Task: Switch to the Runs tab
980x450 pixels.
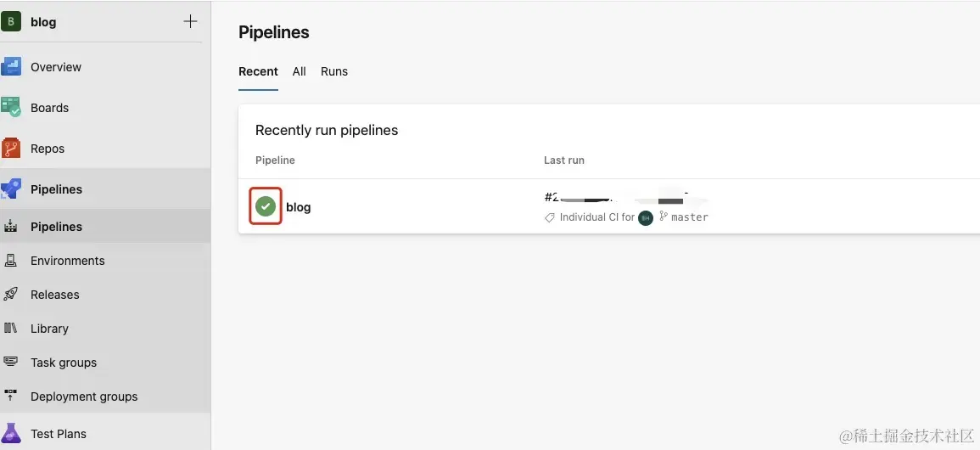Action: pyautogui.click(x=334, y=71)
